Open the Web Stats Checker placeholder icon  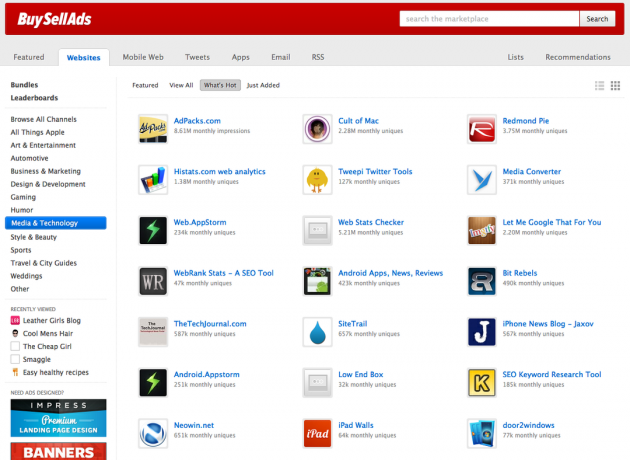pos(317,231)
